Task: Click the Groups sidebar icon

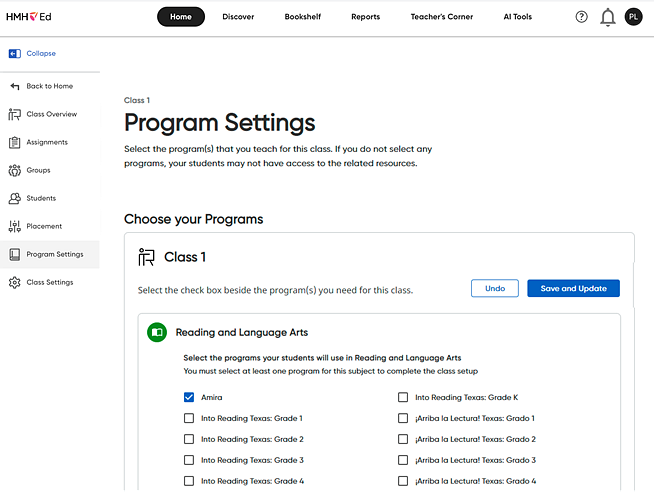Action: (15, 170)
